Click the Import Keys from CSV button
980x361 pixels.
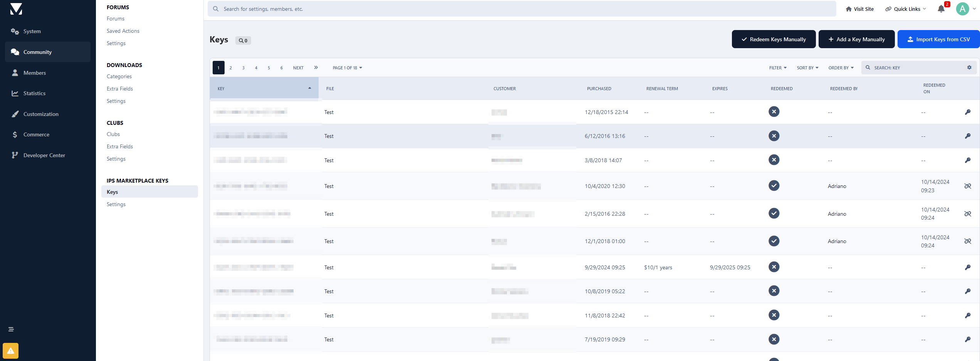click(938, 39)
